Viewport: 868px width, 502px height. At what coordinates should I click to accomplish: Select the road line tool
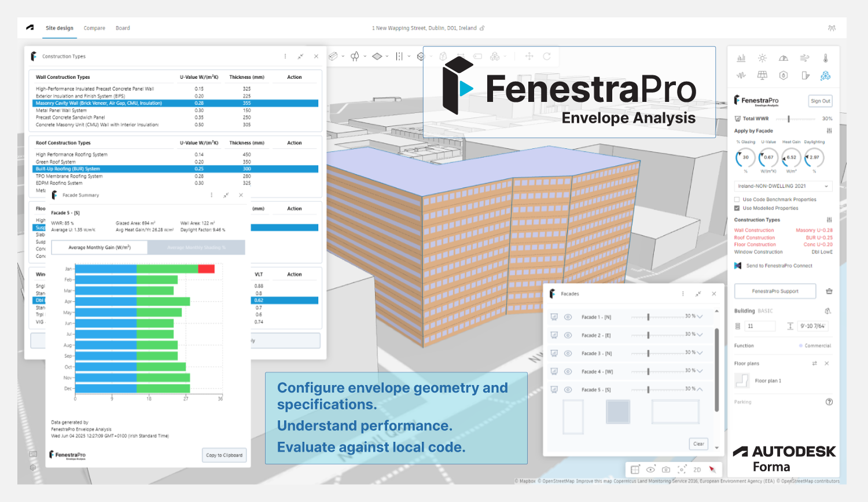(399, 56)
